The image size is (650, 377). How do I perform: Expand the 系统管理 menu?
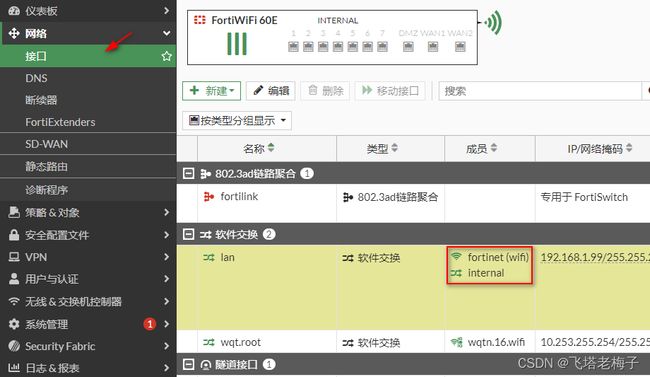pos(88,324)
